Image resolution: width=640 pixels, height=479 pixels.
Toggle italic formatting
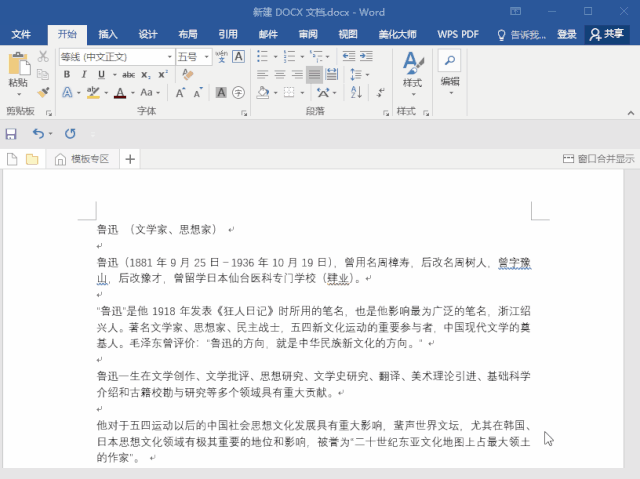[84, 74]
